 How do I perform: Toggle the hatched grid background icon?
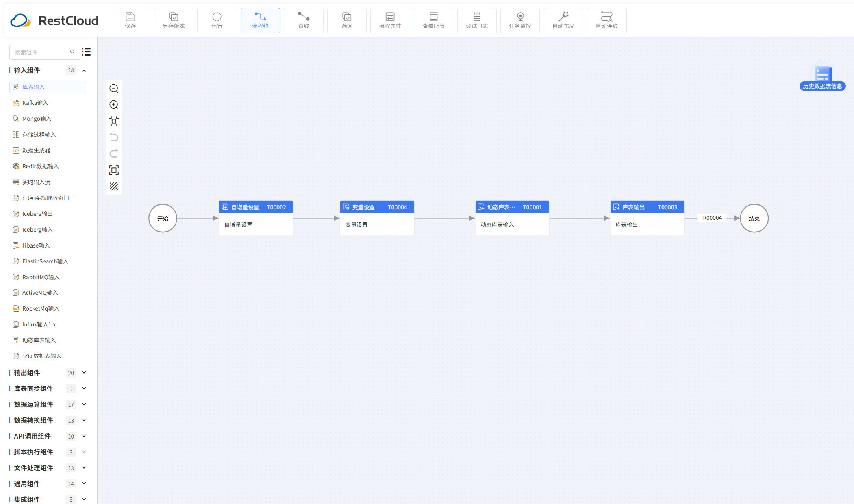pos(114,186)
